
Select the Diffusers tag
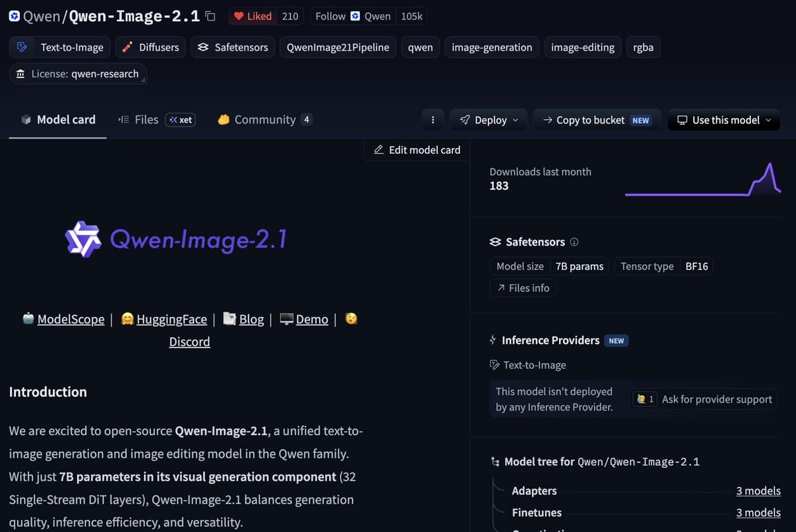(x=151, y=47)
